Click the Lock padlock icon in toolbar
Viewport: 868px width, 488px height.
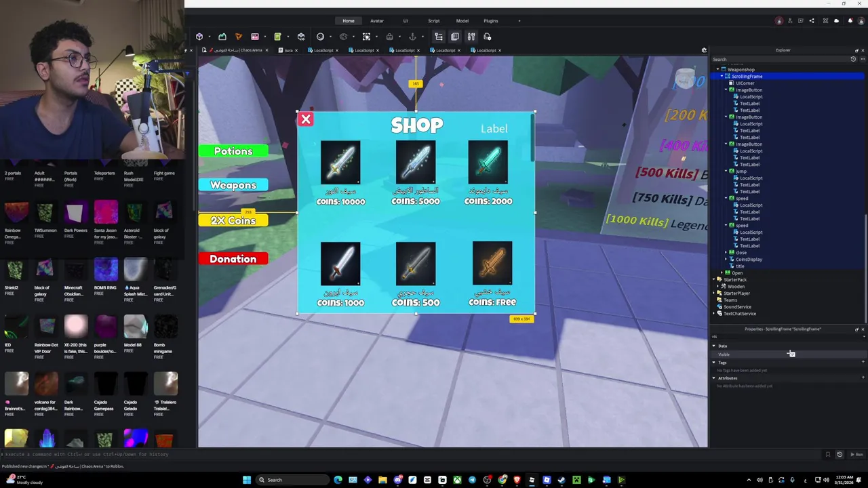pyautogui.click(x=389, y=37)
